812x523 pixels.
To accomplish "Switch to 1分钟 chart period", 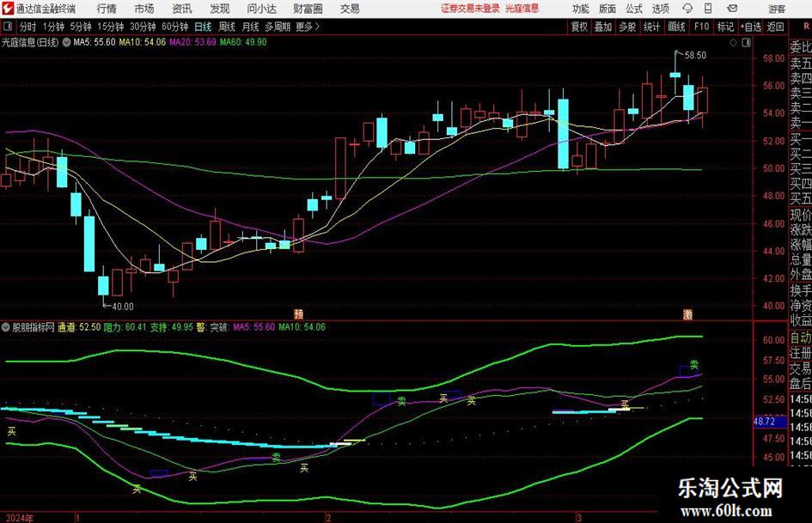I will click(x=53, y=27).
